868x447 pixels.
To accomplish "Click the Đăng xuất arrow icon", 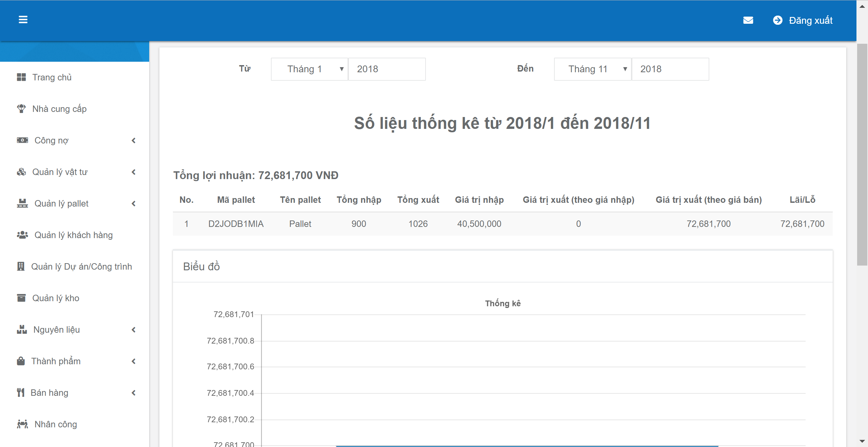I will click(777, 20).
